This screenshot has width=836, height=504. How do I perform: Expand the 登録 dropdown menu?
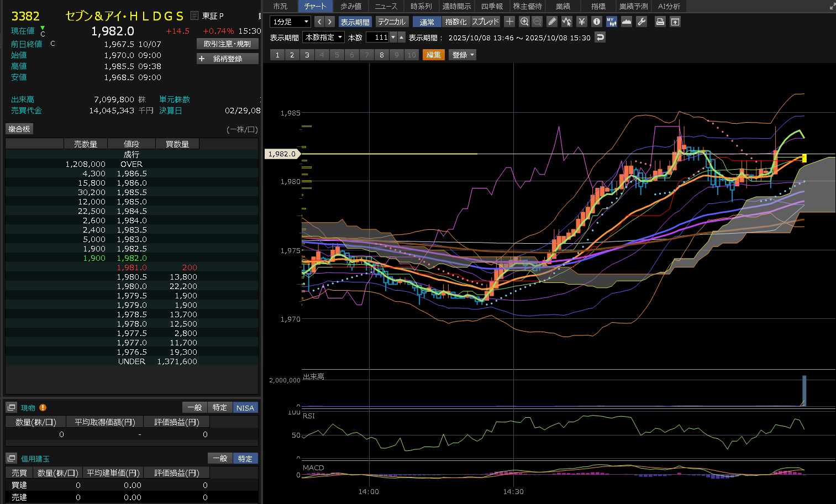pyautogui.click(x=463, y=55)
